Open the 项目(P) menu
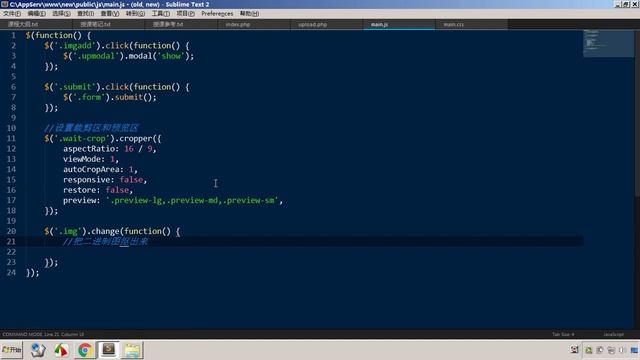The width and height of the screenshot is (640, 360). 185,13
